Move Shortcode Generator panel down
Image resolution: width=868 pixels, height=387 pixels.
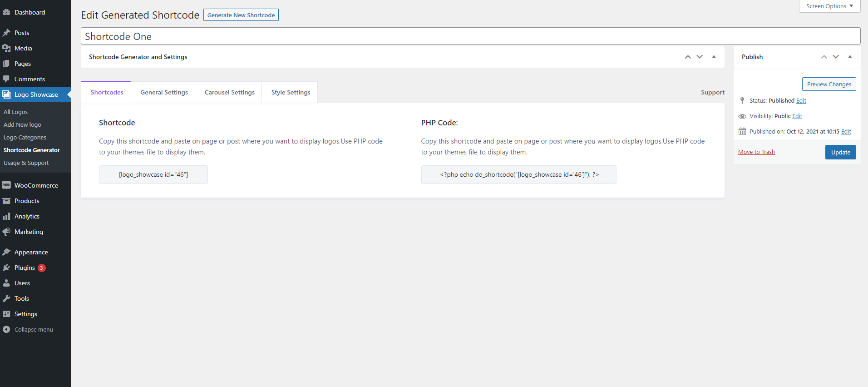[700, 57]
